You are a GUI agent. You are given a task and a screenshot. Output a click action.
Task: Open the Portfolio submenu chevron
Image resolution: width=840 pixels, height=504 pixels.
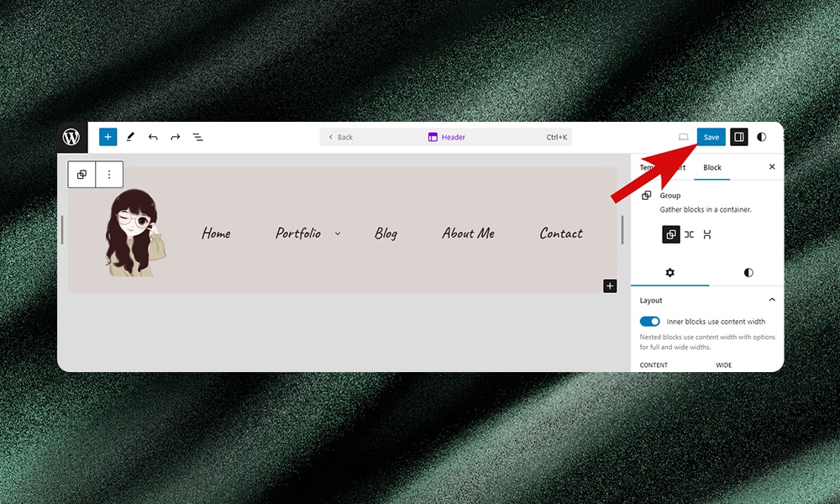tap(338, 233)
